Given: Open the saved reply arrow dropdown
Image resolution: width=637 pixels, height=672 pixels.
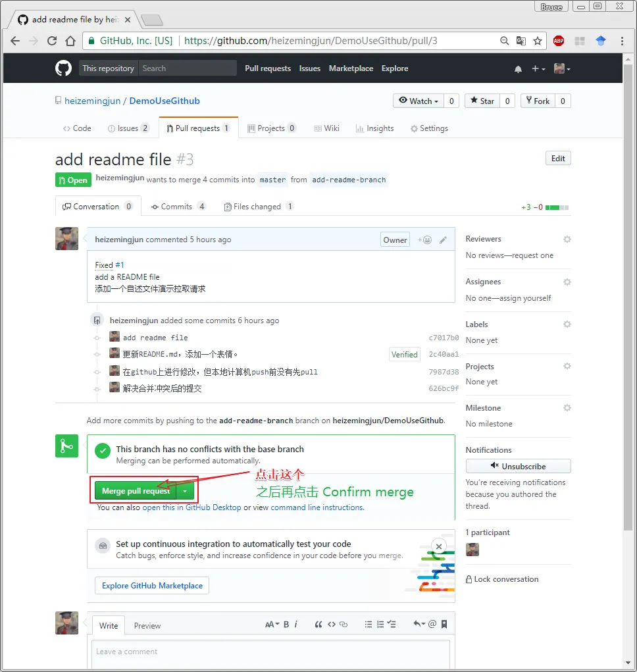Looking at the screenshot, I should (419, 624).
